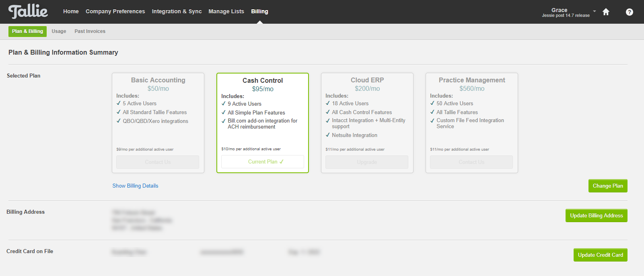Open Manage Lists menu
Image resolution: width=644 pixels, height=276 pixels.
226,11
